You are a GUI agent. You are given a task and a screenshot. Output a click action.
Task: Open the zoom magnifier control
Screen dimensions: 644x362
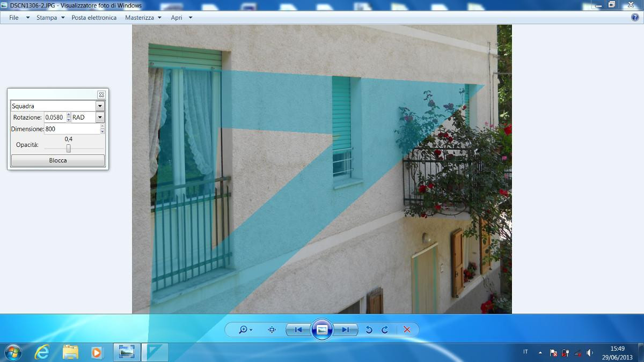tap(243, 330)
